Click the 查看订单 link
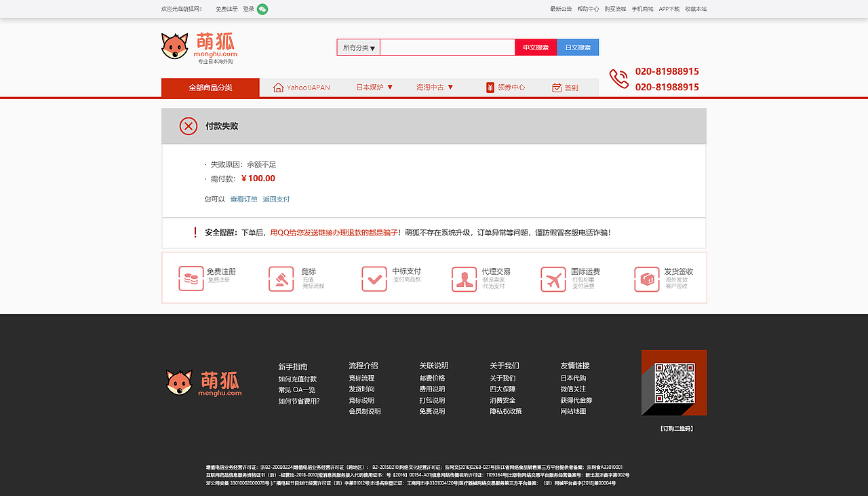 243,199
